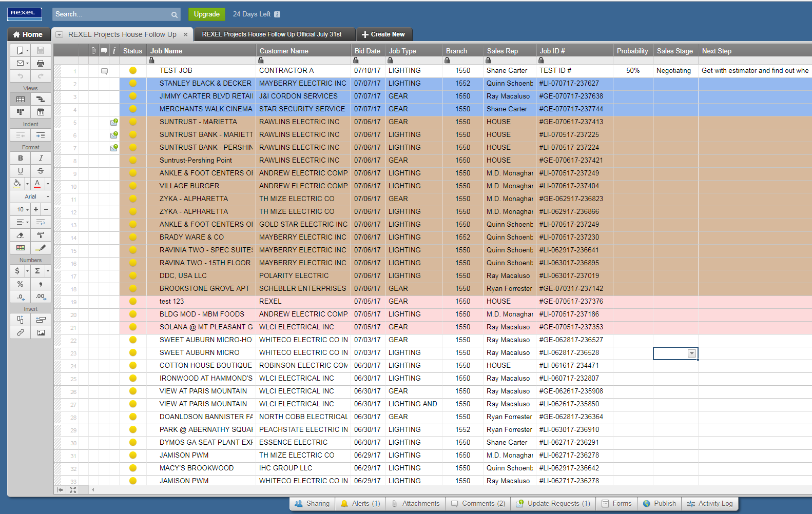Open Alerts (1) panel
Screen dimensions: 812x514
[360, 504]
